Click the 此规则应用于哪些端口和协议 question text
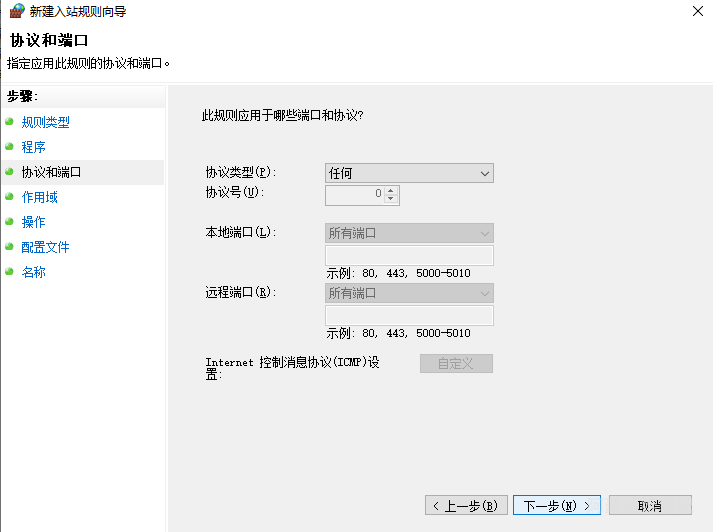Viewport: 713px width, 532px height. pyautogui.click(x=282, y=115)
